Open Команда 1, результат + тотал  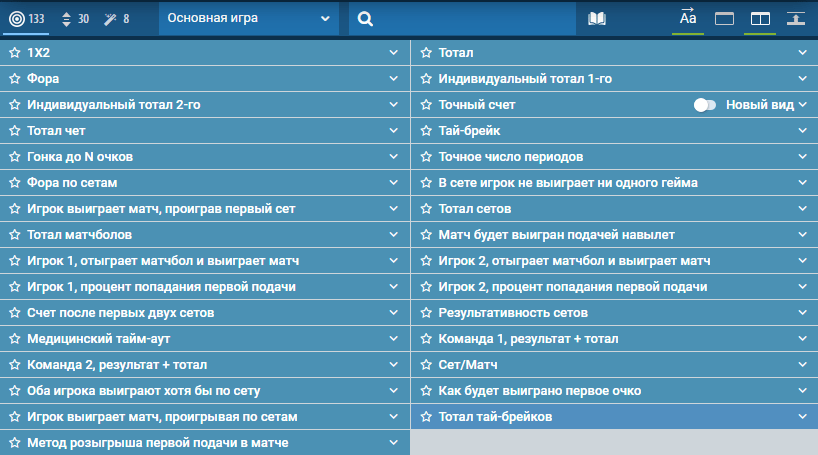pyautogui.click(x=615, y=339)
